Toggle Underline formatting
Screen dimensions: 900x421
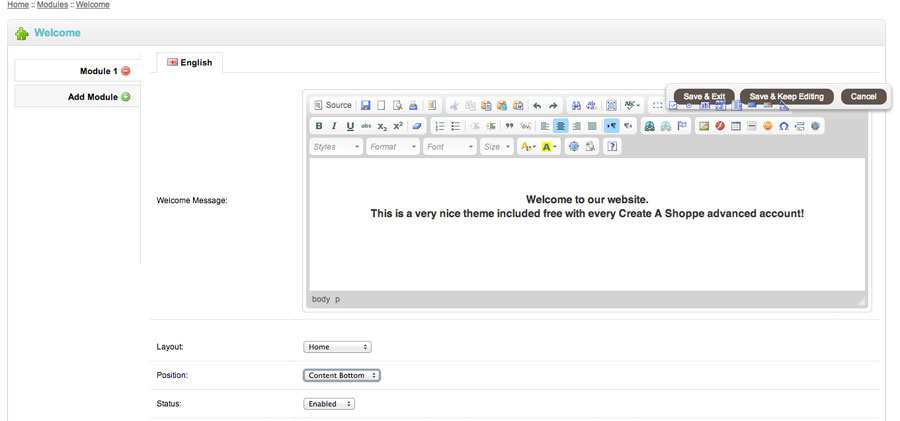tap(350, 126)
